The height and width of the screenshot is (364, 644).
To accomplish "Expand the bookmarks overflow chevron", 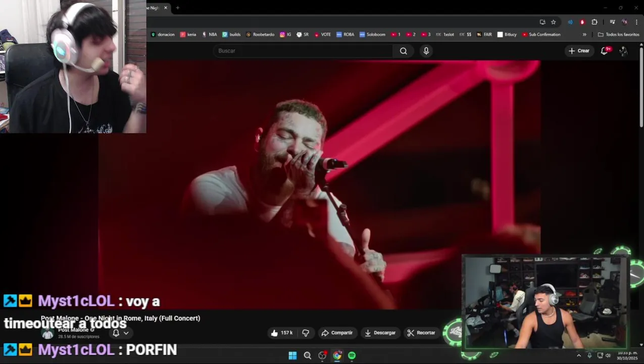I will pos(584,34).
